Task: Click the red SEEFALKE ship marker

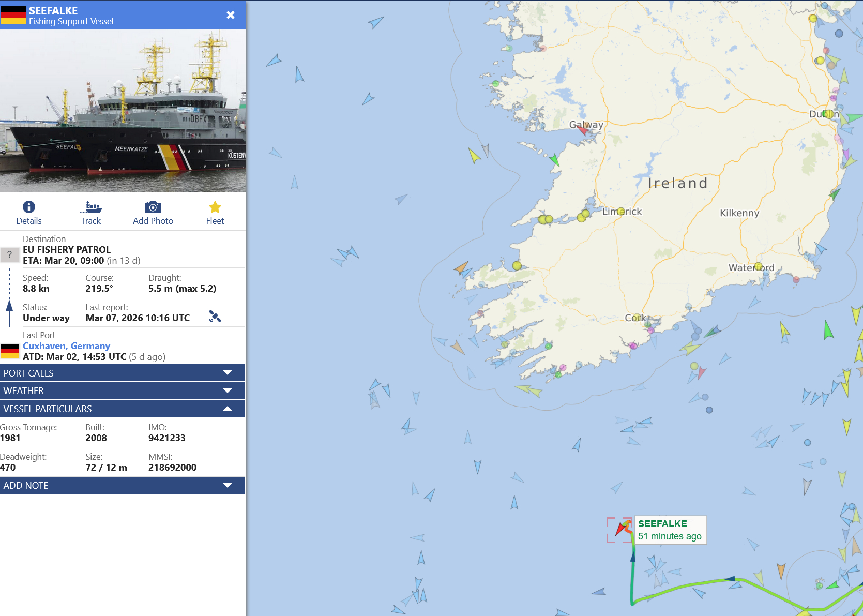Action: point(622,529)
